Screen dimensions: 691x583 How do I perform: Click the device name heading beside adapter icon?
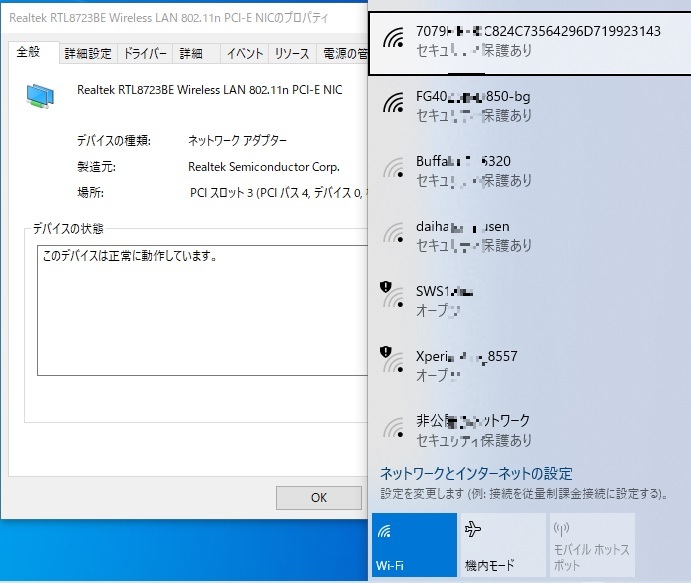[x=209, y=90]
